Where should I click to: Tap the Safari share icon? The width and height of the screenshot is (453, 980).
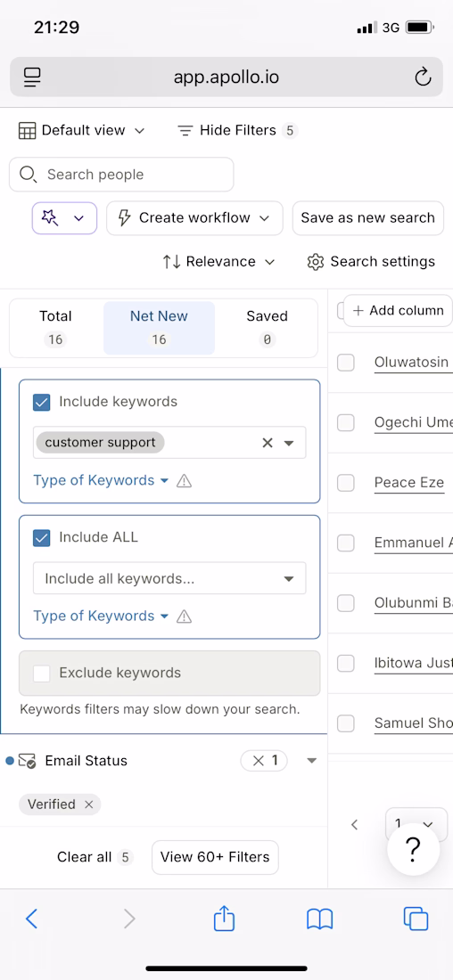click(x=224, y=919)
